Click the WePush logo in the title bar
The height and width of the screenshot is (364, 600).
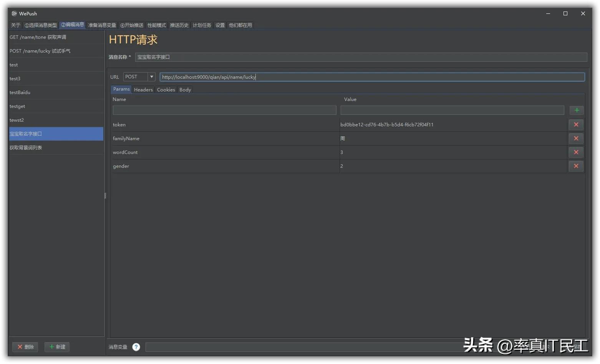click(13, 13)
